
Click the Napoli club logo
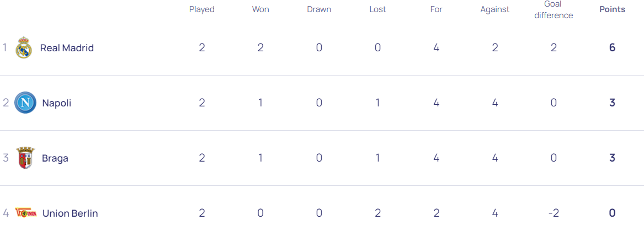pos(25,103)
